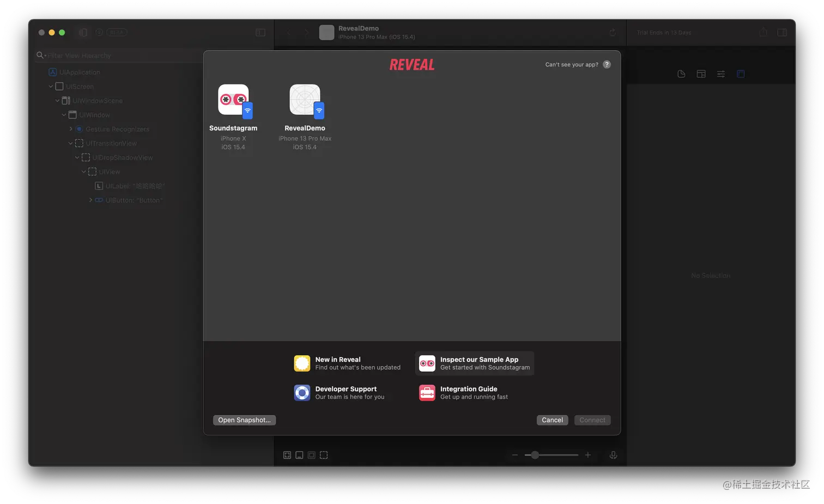Click the circular icon beside BETA badge
Viewport: 824px width, 504px height.
coord(99,32)
